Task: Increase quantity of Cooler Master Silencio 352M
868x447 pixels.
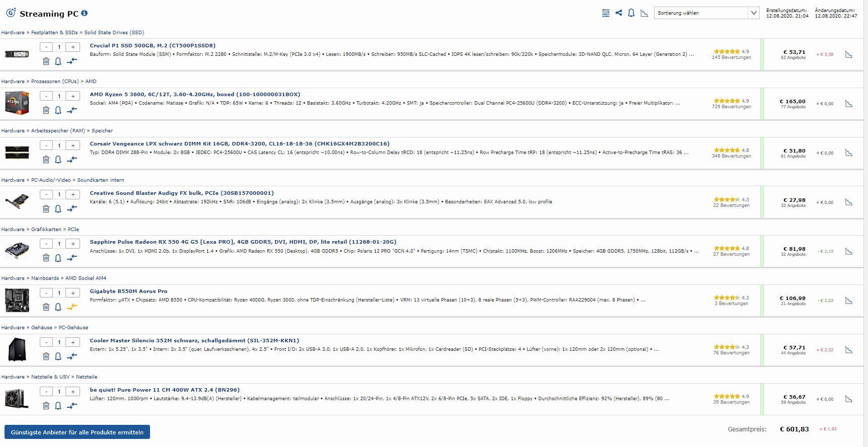Action: click(73, 342)
